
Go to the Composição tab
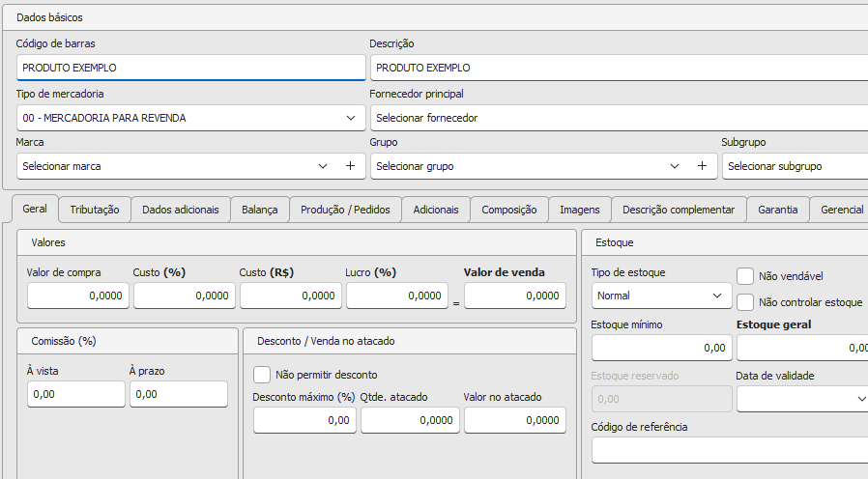[508, 210]
